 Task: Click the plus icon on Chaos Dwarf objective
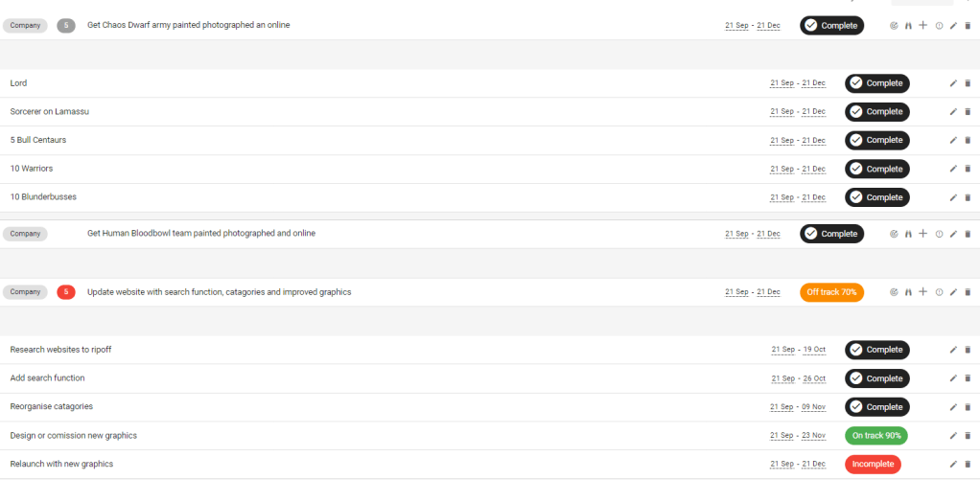pyautogui.click(x=922, y=26)
